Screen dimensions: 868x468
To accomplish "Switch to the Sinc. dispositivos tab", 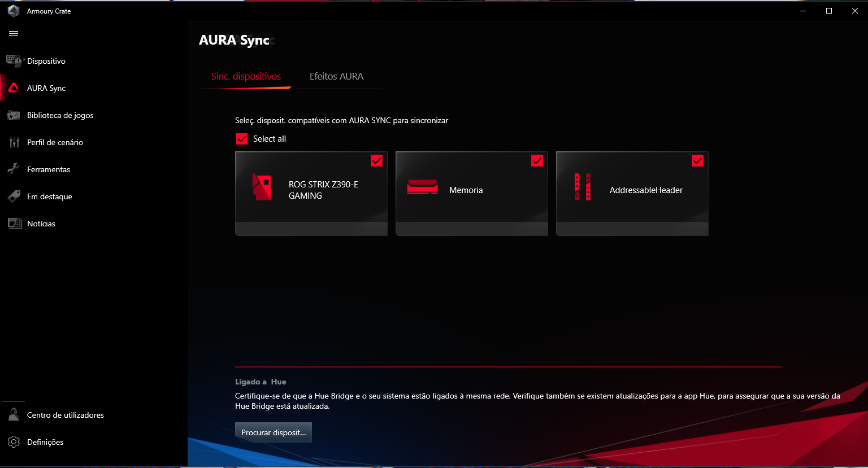I will [x=246, y=77].
